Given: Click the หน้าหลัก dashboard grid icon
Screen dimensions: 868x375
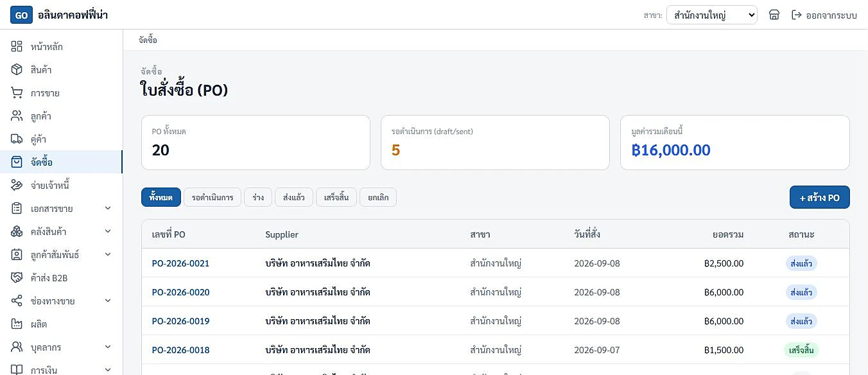Looking at the screenshot, I should (x=17, y=47).
